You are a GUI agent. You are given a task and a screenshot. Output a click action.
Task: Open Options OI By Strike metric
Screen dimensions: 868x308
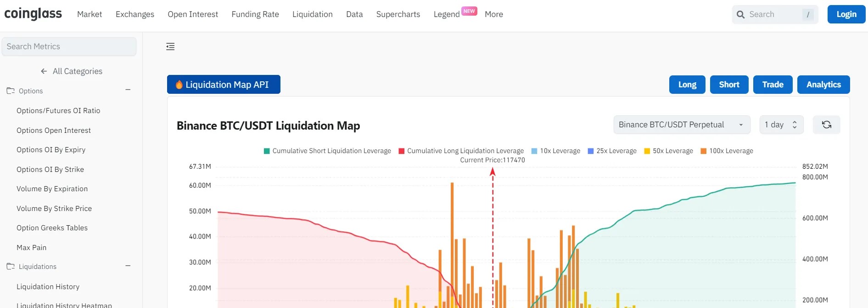50,170
